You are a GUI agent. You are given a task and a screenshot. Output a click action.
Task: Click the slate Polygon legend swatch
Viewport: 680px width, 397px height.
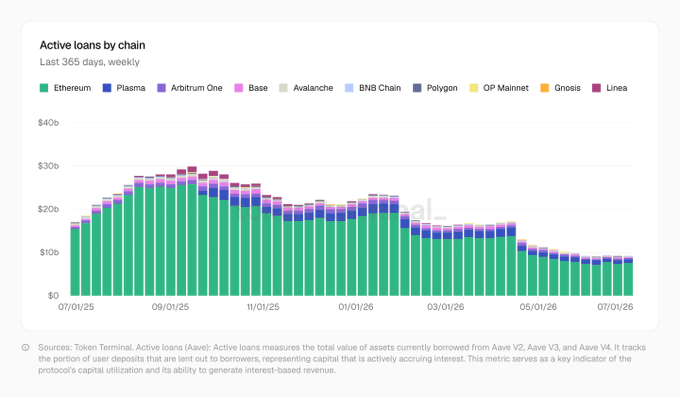click(x=417, y=88)
